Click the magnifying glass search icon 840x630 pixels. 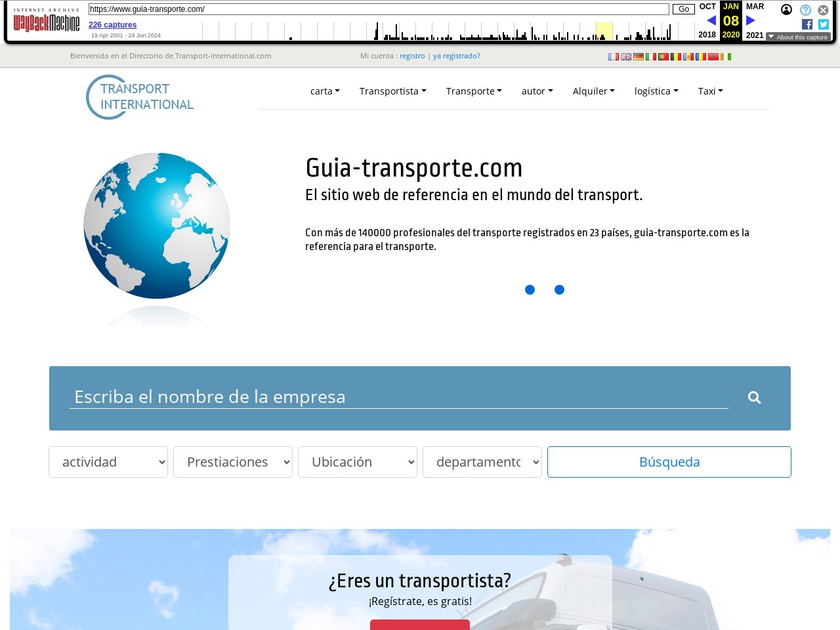(754, 398)
